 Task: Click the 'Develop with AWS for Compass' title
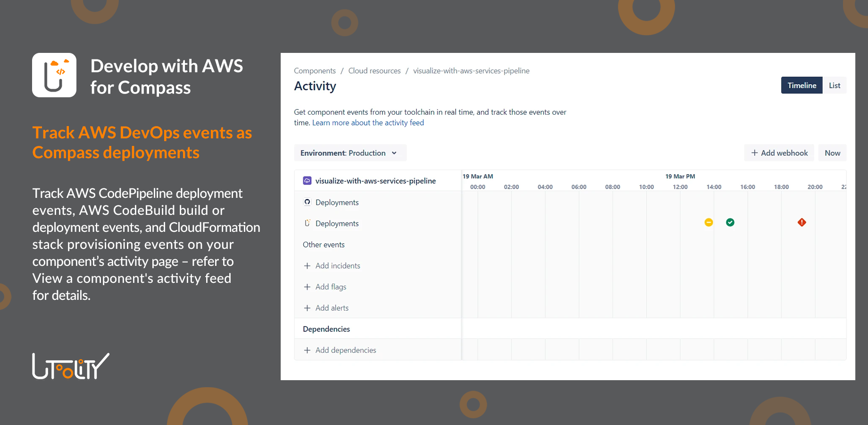[x=167, y=76]
